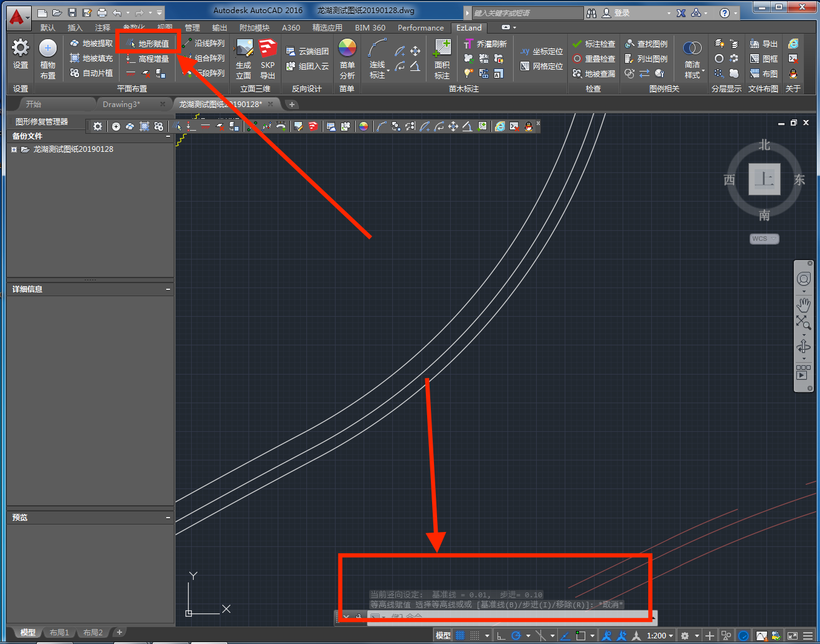This screenshot has width=820, height=644.
Task: Run the 自动片植 tool
Action: (x=92, y=73)
